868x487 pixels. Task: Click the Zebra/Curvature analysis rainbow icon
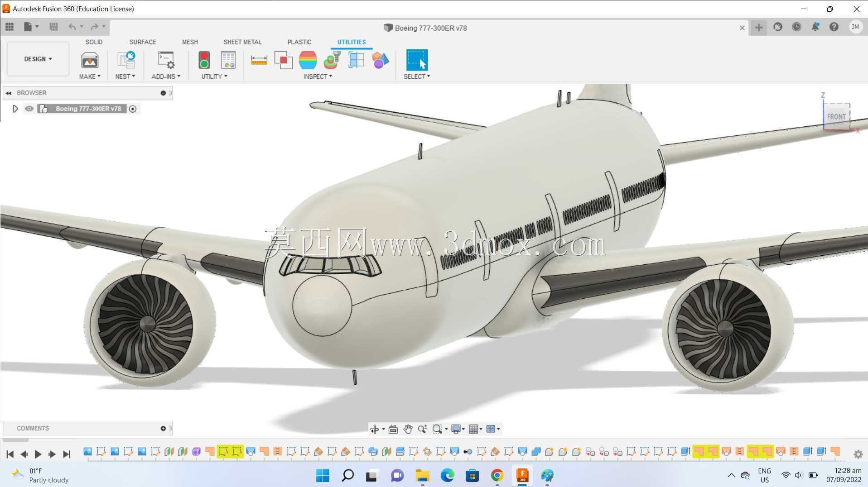[x=308, y=60]
